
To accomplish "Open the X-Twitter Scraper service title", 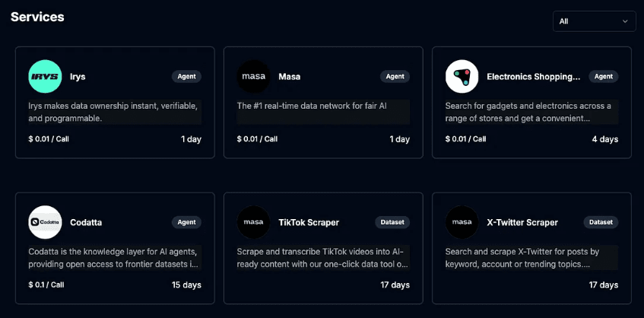I will pyautogui.click(x=522, y=223).
